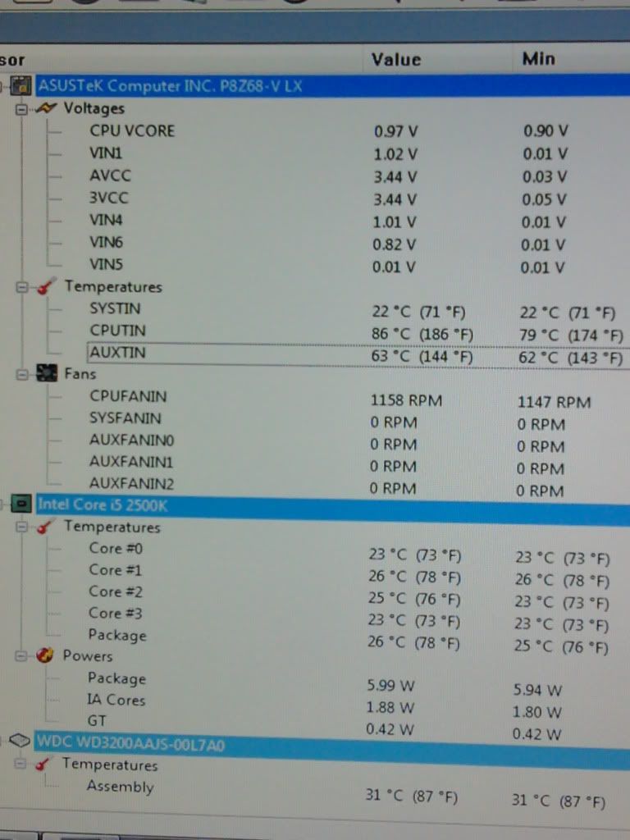Click the Intel Core i5 CPU icon

click(x=21, y=504)
